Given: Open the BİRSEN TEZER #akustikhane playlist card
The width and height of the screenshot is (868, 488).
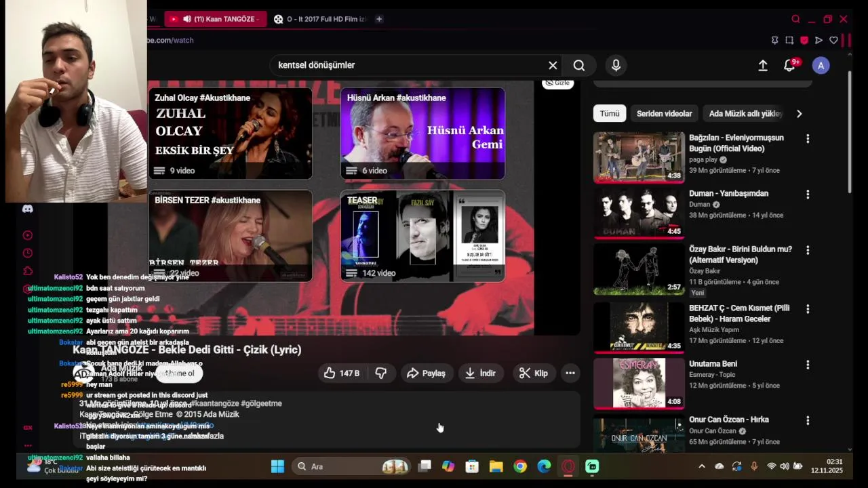Looking at the screenshot, I should point(231,236).
